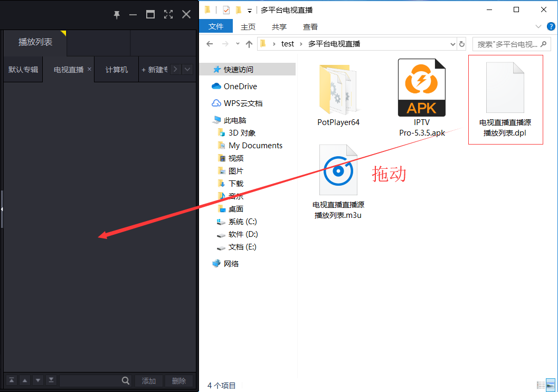This screenshot has height=392, width=558.
Task: Type in the Explorer search box
Action: [507, 44]
